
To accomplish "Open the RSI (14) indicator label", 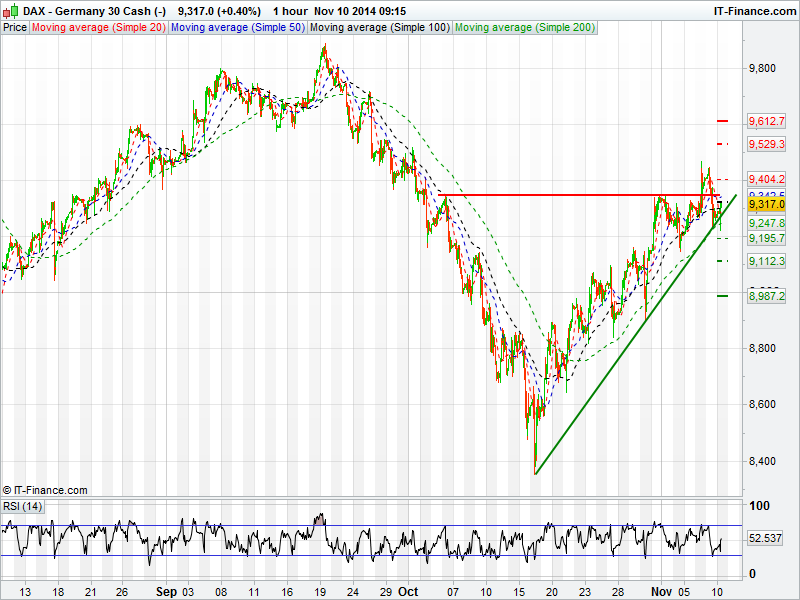I will (23, 506).
